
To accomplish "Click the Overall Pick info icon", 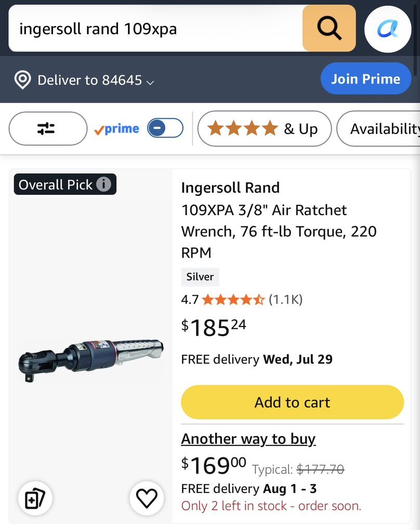I will pyautogui.click(x=103, y=184).
